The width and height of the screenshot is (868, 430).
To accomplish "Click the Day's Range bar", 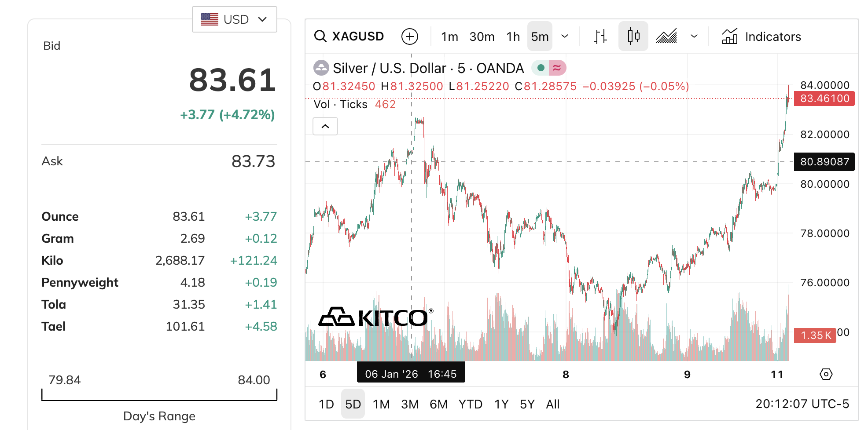I will pos(159,395).
